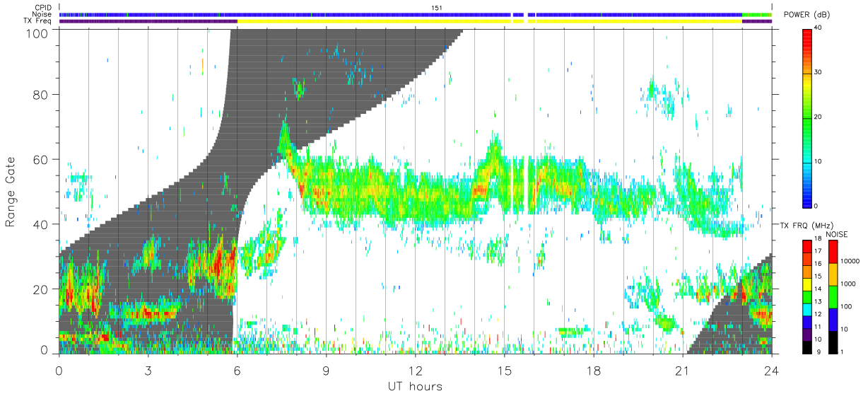Click the UT hours tick label 15
Screen dimensions: 868x401
pyautogui.click(x=505, y=369)
